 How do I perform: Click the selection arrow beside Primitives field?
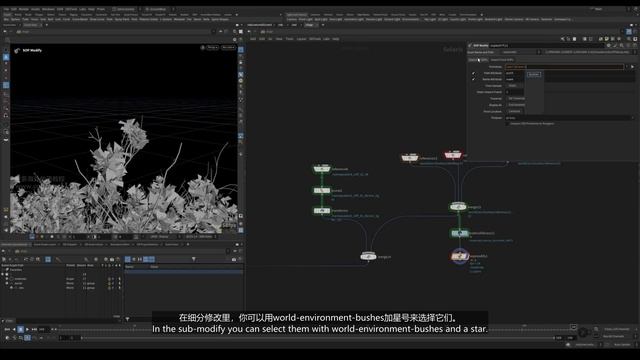coord(632,67)
